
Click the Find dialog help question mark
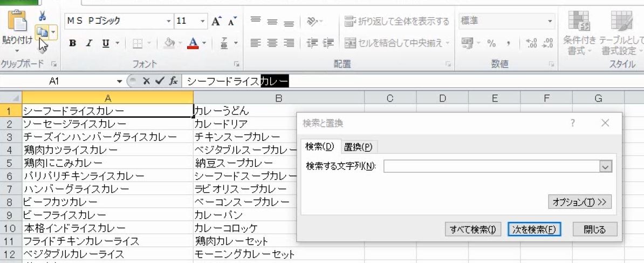click(x=573, y=123)
